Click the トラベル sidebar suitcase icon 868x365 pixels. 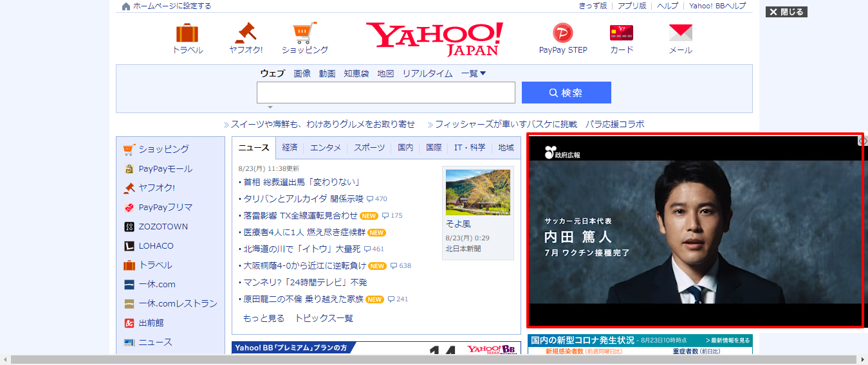tap(129, 265)
